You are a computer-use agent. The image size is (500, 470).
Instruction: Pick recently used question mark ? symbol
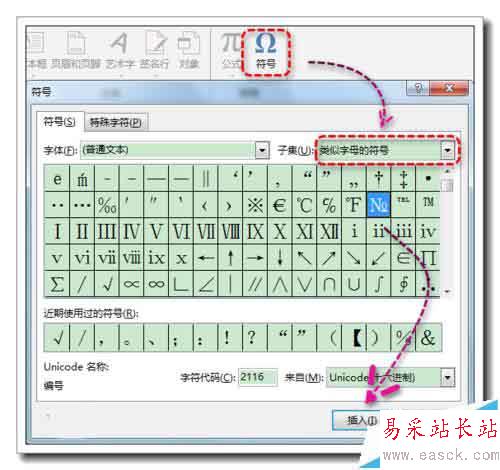[255, 338]
